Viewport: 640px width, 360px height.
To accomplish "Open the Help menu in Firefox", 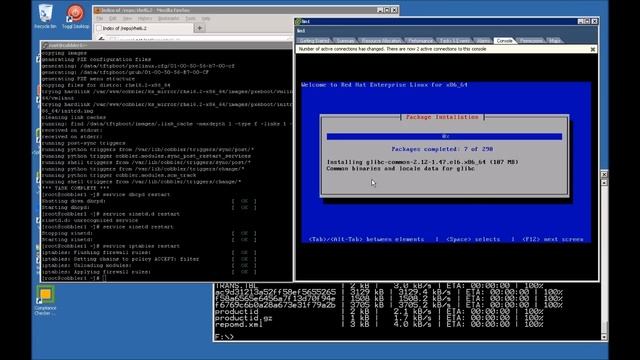I will (x=206, y=18).
